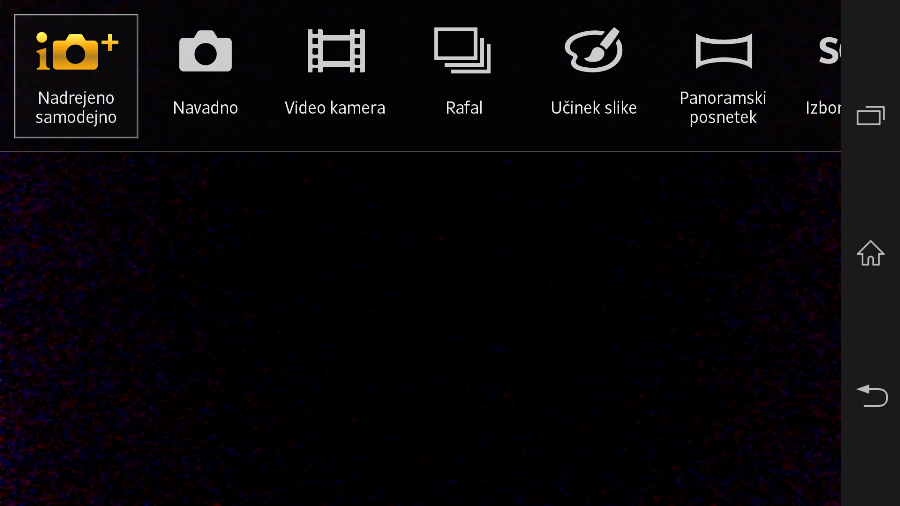Click the "Navadno" mode label

[205, 108]
